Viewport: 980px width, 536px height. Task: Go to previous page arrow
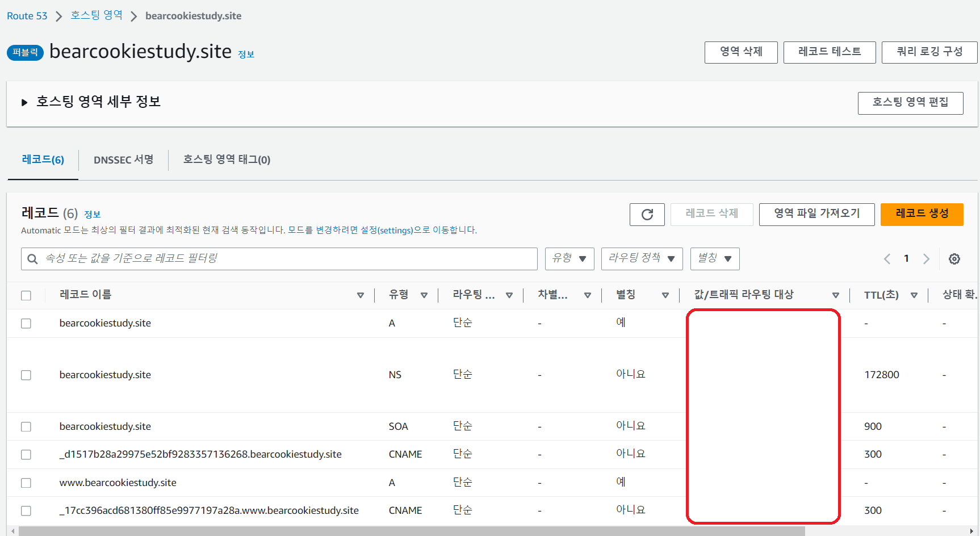tap(887, 259)
